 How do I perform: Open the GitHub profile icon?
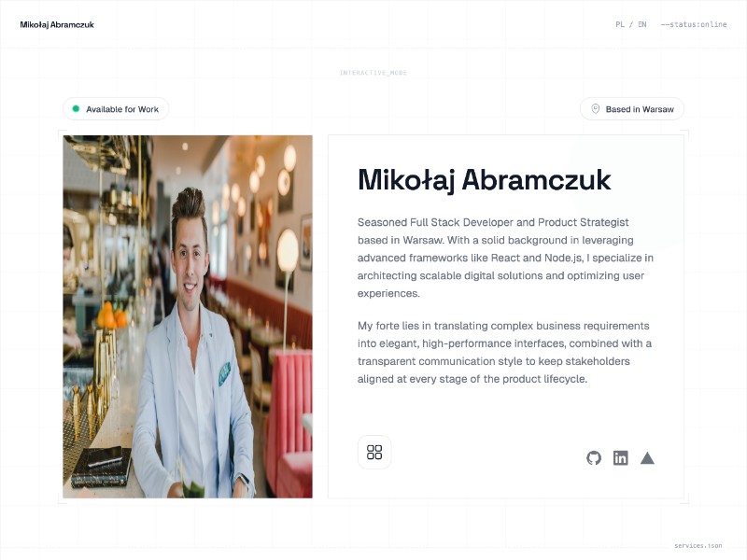coord(594,458)
